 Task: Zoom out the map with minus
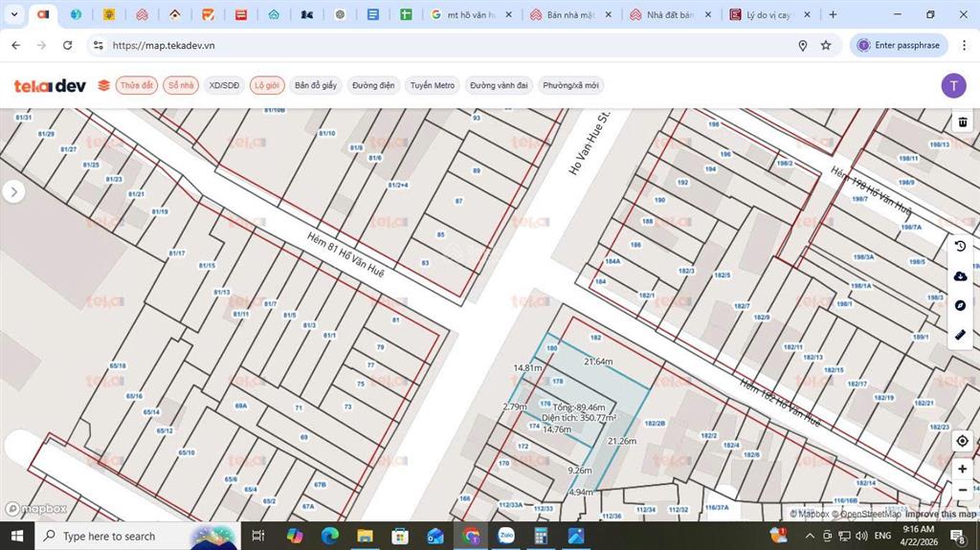963,490
